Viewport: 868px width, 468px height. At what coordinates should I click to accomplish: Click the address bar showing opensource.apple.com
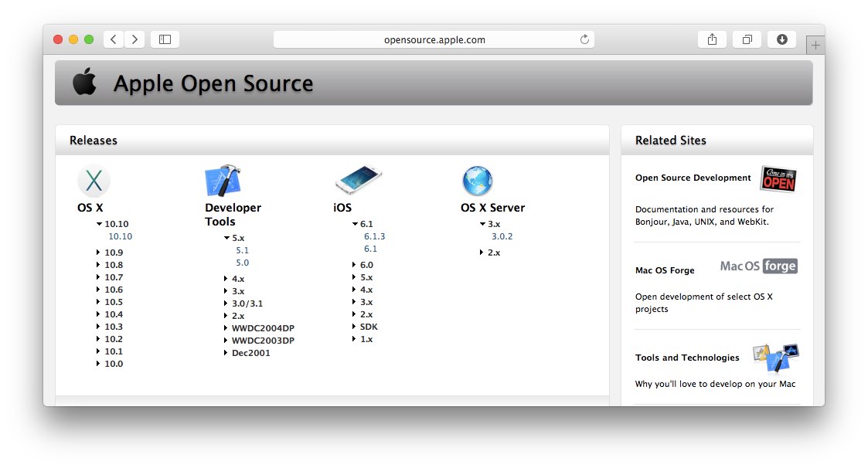click(x=434, y=39)
